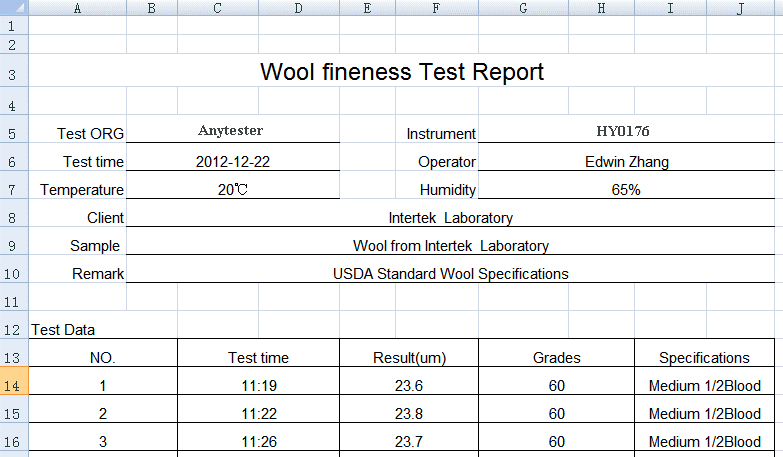Select row 11 header
The width and height of the screenshot is (783, 457).
[13, 300]
